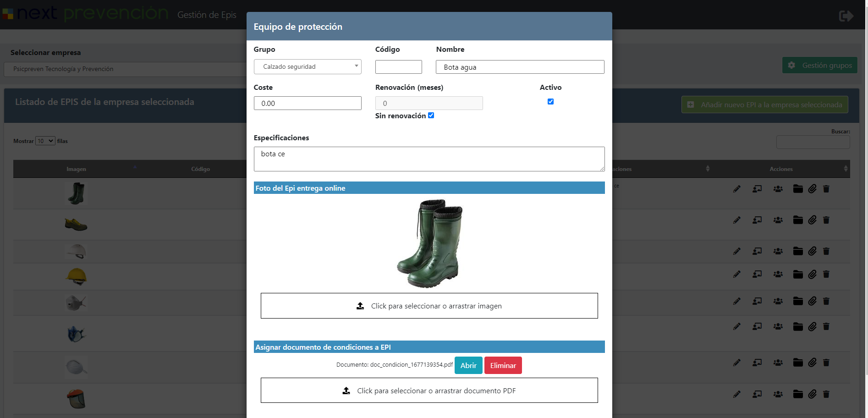Screen dimensions: 868x418
Task: Click the trash icon in the white helmet row
Action: tap(826, 251)
